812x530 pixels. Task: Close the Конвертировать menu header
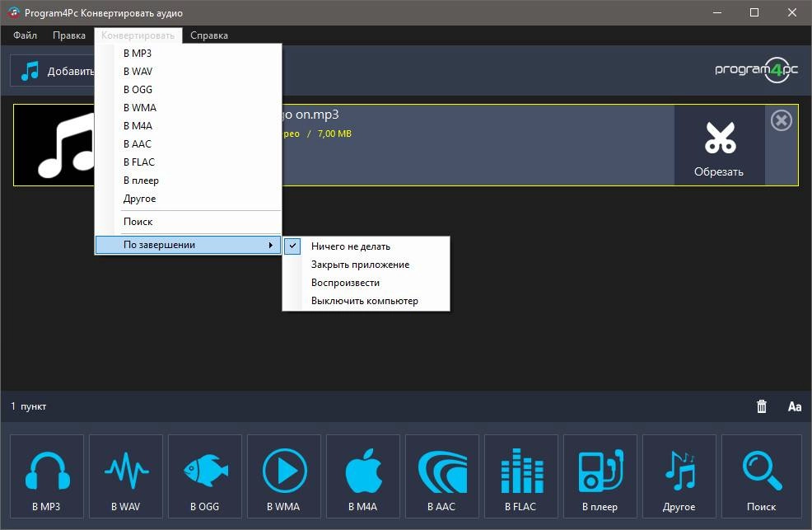pos(138,35)
